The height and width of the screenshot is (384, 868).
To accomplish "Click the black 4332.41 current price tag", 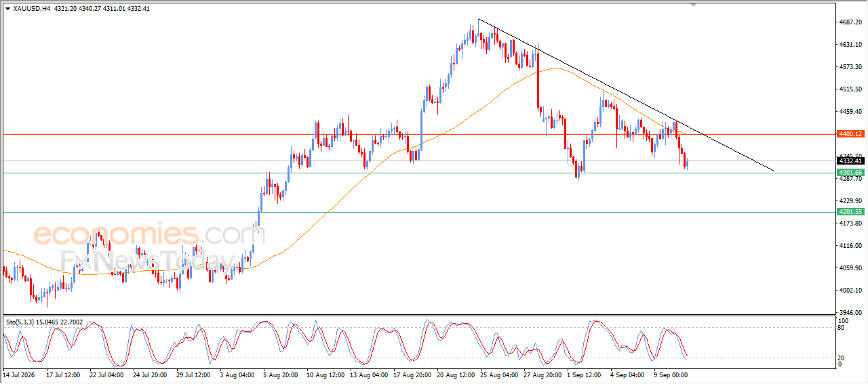I will (x=850, y=161).
